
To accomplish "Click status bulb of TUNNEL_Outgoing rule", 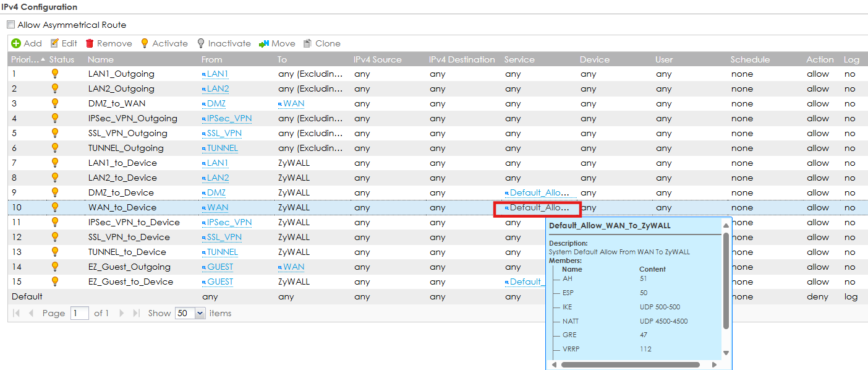I will (55, 148).
